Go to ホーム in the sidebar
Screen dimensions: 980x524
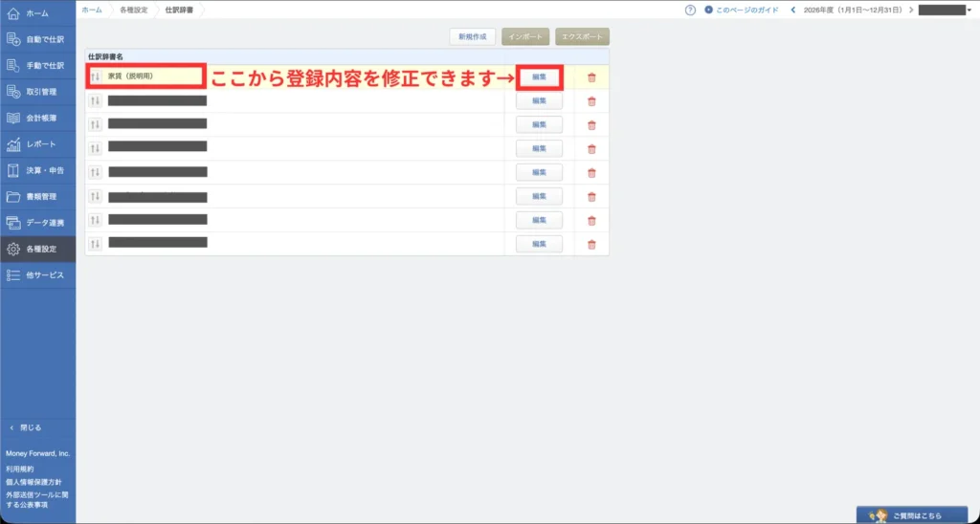coord(37,13)
